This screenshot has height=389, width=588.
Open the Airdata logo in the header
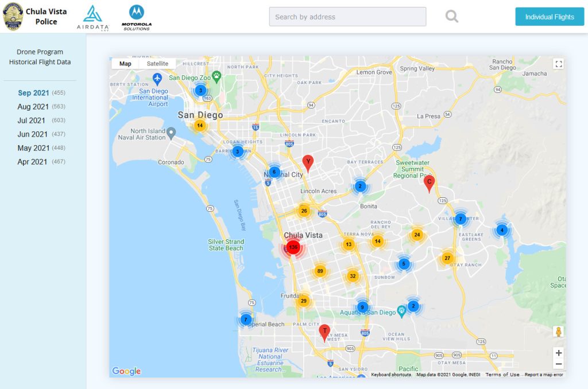(92, 16)
